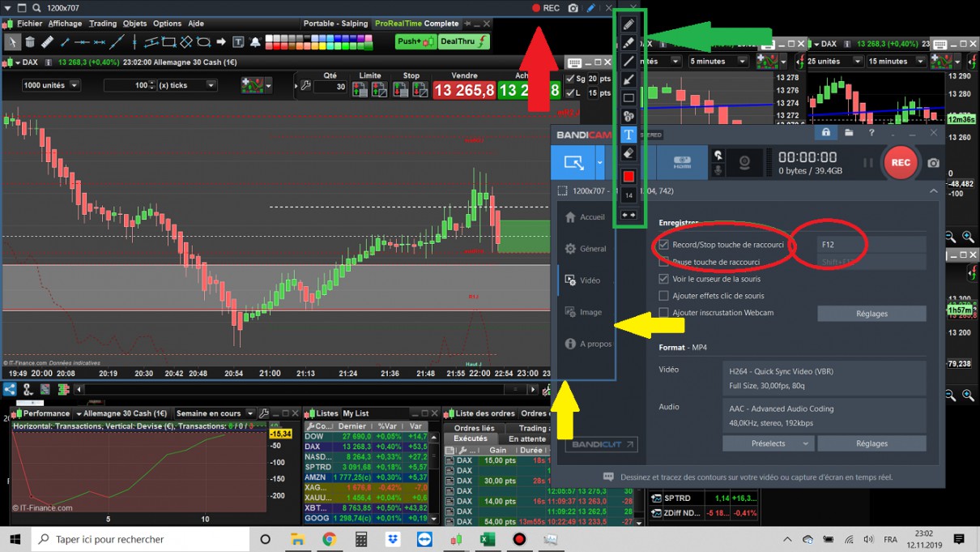Open the (x) ticks dropdown

pyautogui.click(x=187, y=85)
